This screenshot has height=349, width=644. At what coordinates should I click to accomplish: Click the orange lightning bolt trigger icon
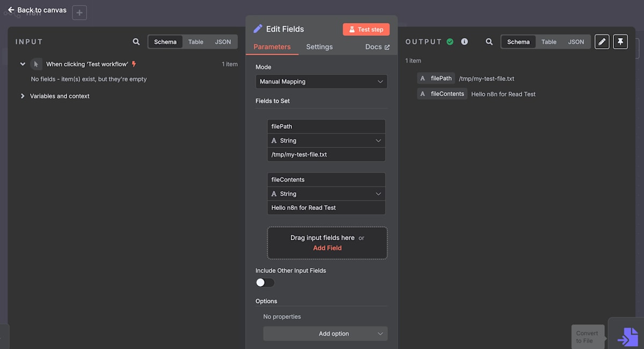[134, 64]
